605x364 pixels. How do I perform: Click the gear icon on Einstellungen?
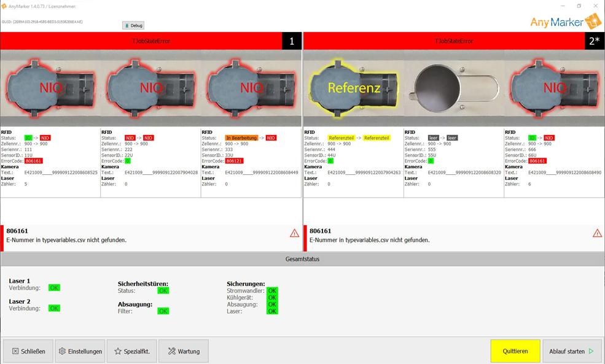(x=62, y=351)
